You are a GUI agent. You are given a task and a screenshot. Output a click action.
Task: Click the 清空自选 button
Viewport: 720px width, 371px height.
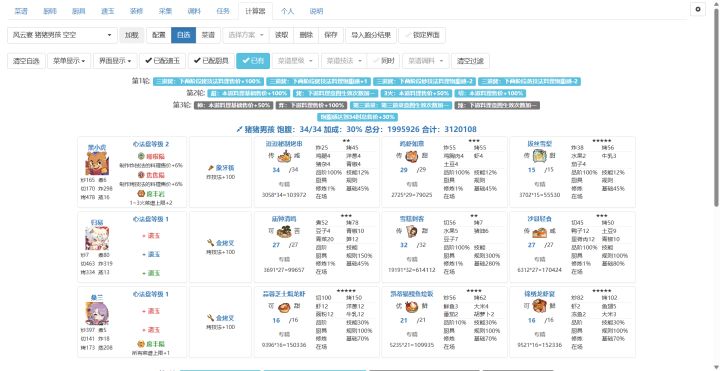[x=26, y=61]
